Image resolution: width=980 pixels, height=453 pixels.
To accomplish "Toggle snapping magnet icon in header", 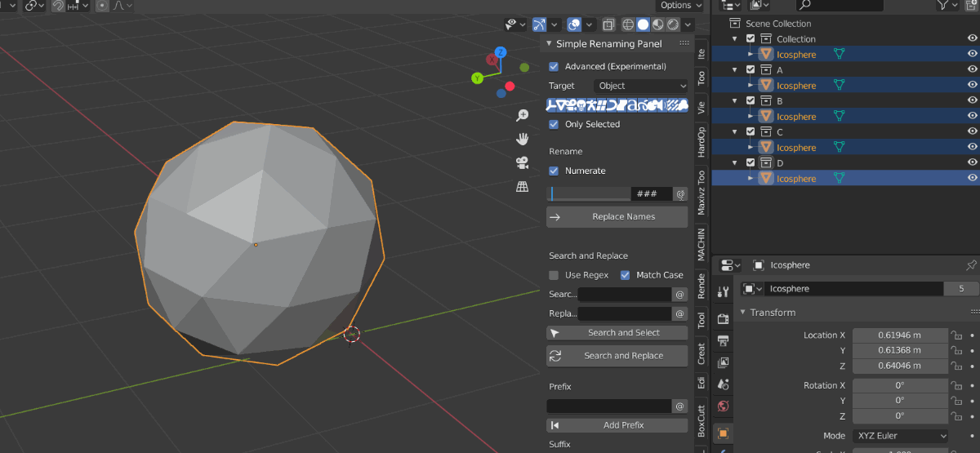I will [59, 6].
